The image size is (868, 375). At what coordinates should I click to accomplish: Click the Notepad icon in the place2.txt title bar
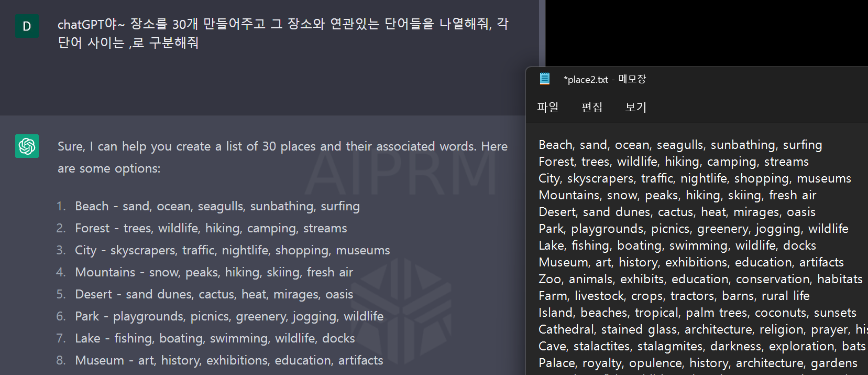click(545, 79)
